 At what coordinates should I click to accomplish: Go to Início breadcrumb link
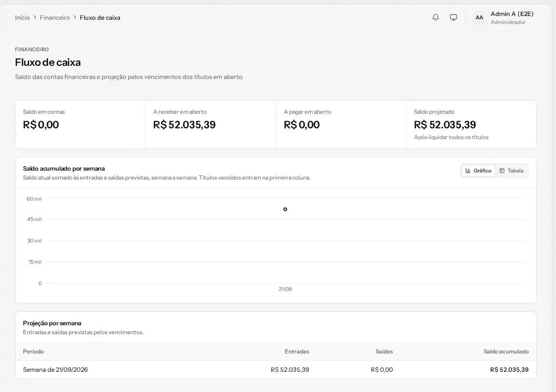point(23,17)
